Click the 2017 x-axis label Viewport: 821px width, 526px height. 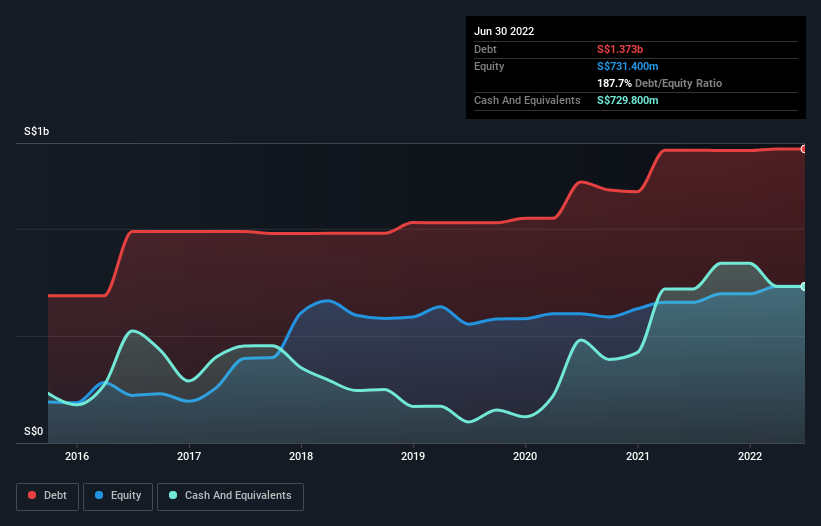pyautogui.click(x=189, y=456)
